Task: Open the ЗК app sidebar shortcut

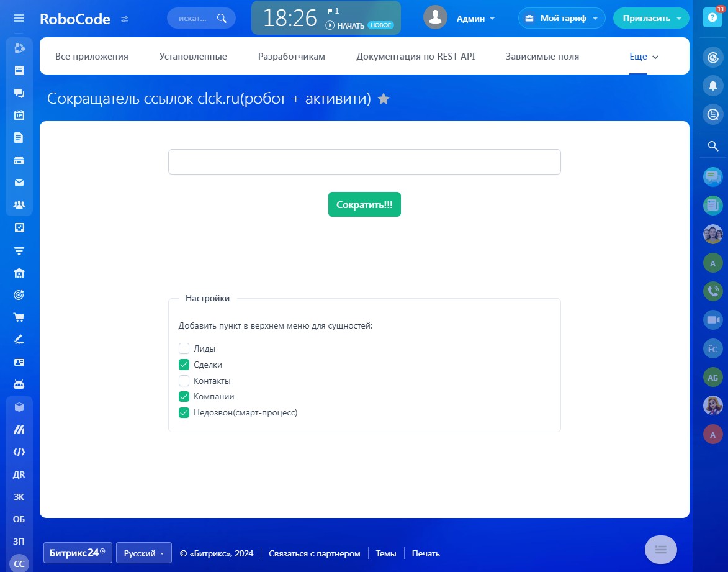Action: [19, 497]
